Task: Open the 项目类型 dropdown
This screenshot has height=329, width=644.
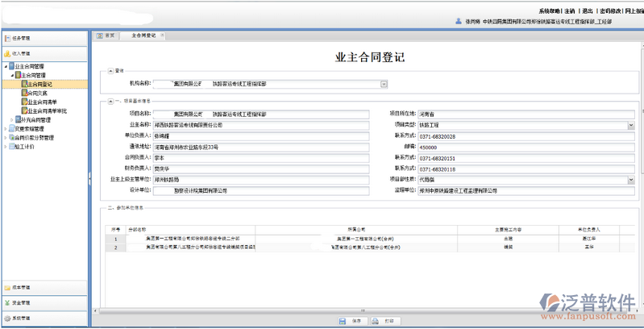Action: [630, 125]
